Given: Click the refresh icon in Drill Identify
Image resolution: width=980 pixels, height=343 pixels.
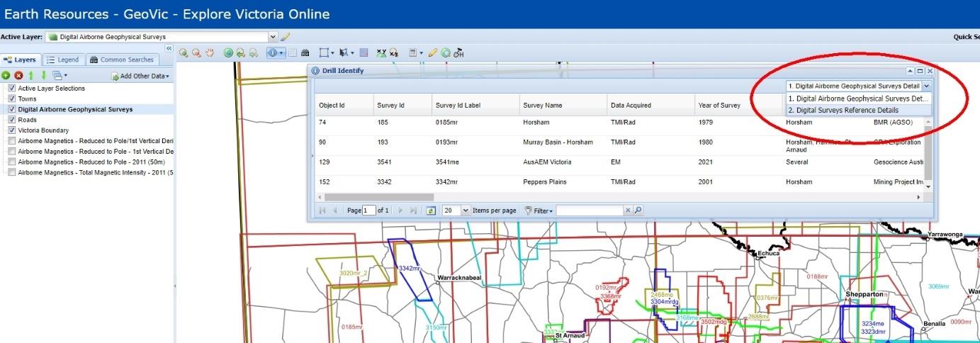Looking at the screenshot, I should point(430,210).
